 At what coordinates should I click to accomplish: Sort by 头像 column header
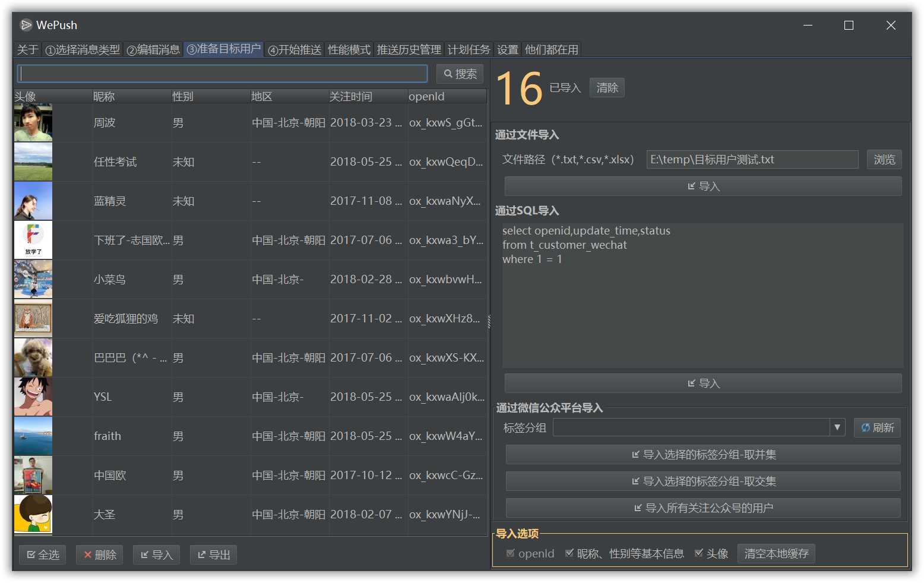[x=53, y=96]
